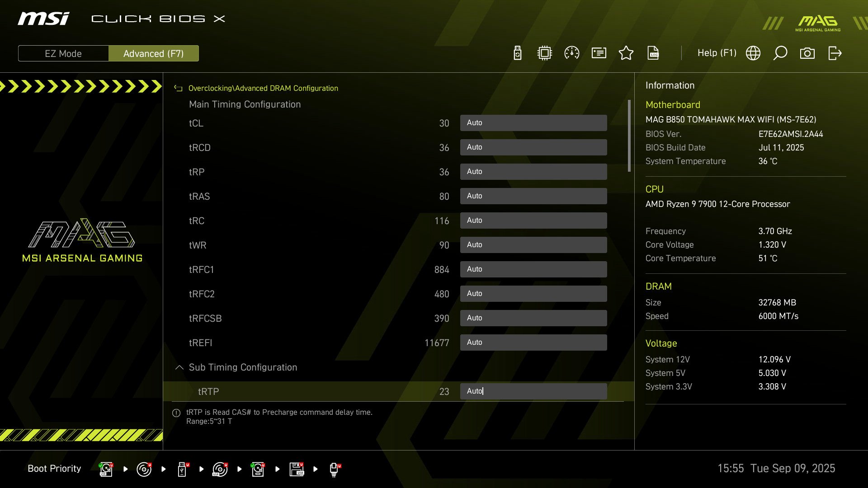868x488 pixels.
Task: Switch to EZ Mode
Action: pos(63,53)
